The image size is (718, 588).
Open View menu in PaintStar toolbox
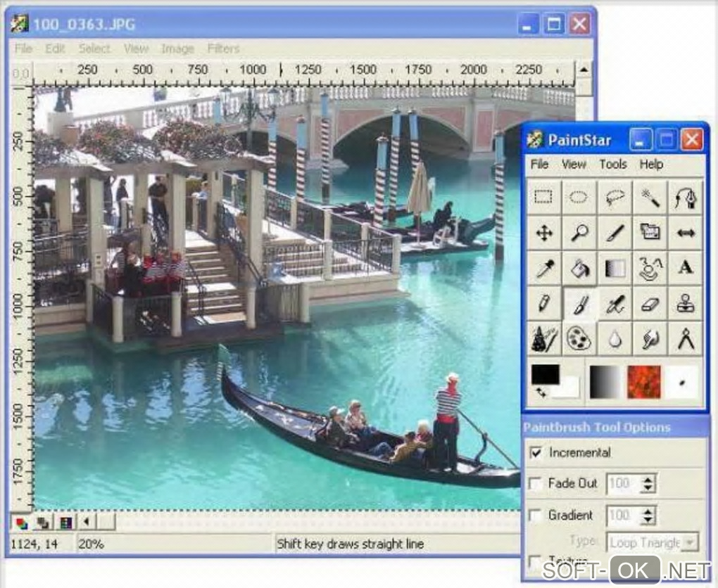(574, 164)
